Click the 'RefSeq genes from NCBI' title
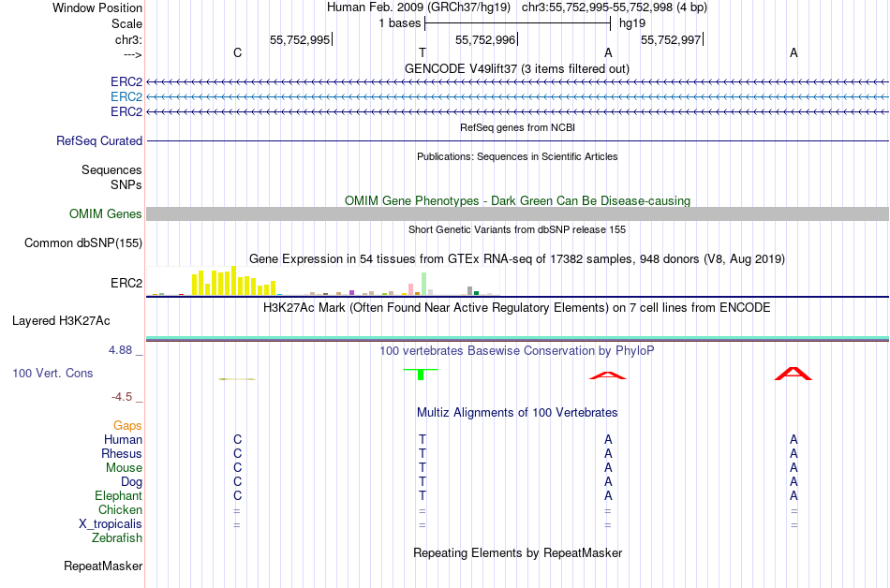This screenshot has width=890, height=588. click(517, 127)
